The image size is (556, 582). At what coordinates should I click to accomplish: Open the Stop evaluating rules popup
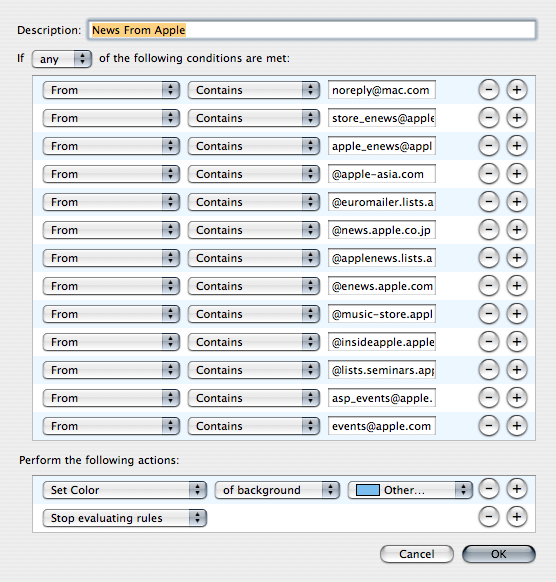(x=124, y=518)
